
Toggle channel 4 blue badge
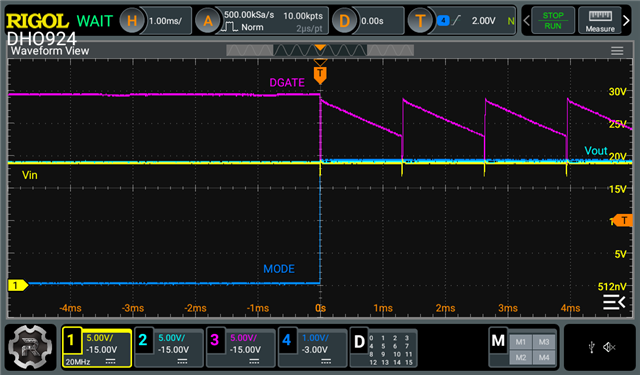click(x=287, y=340)
